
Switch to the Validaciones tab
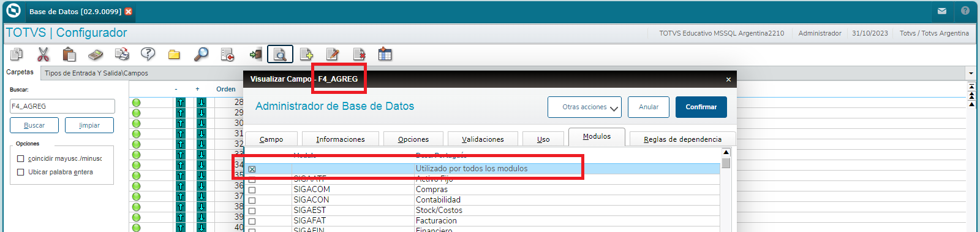coord(483,139)
